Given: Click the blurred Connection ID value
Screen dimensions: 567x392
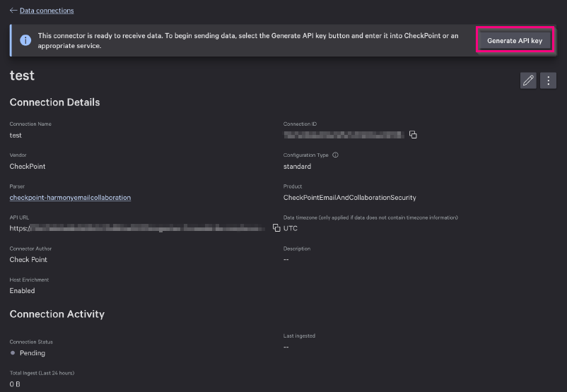Looking at the screenshot, I should point(343,135).
